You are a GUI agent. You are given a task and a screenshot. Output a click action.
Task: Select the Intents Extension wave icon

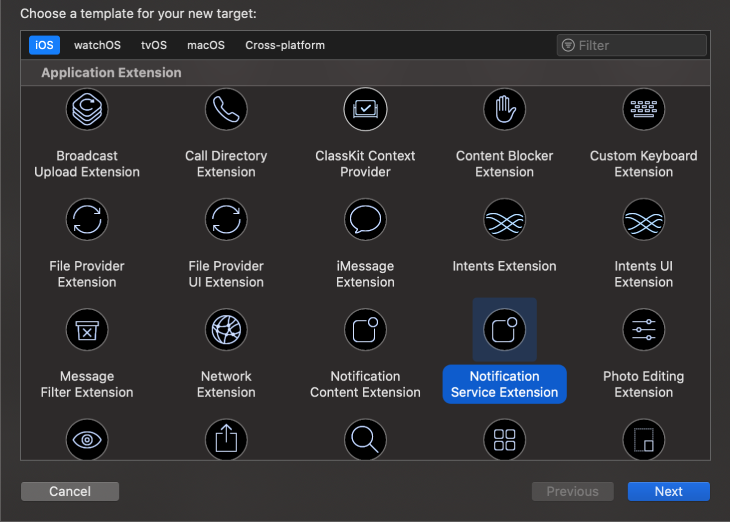click(x=505, y=219)
